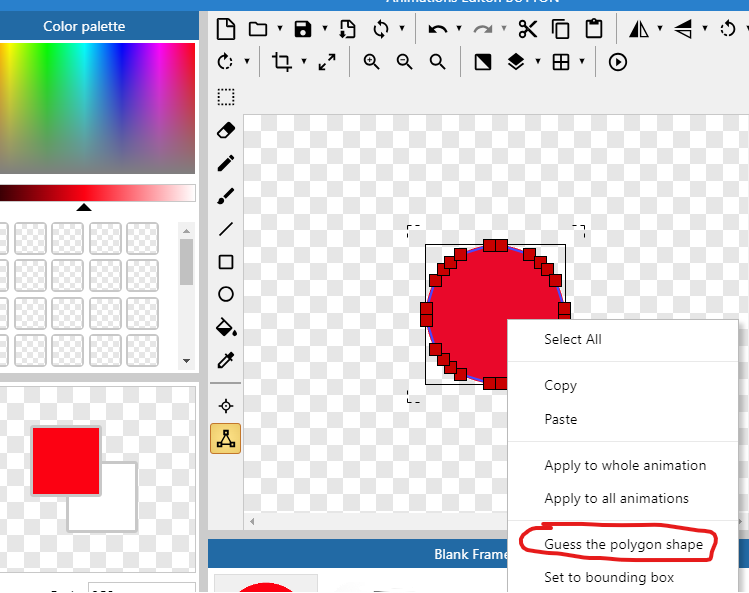Play the animation preview

[618, 62]
